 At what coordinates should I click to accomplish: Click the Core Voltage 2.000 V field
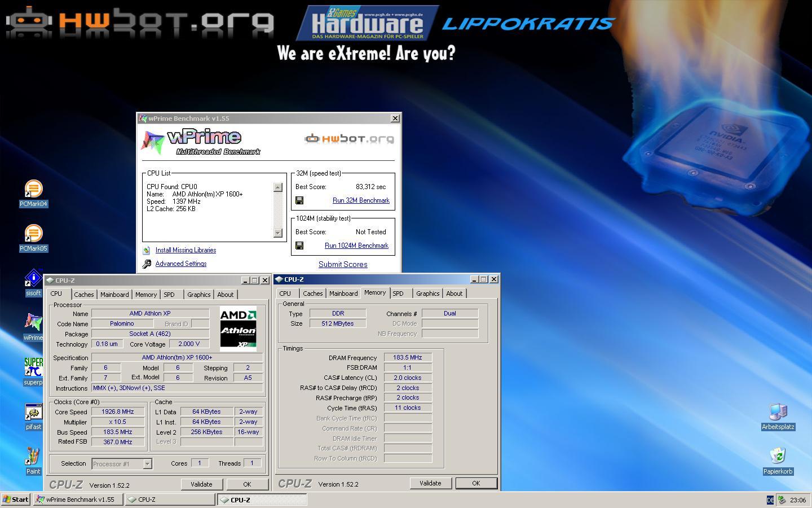click(x=188, y=344)
